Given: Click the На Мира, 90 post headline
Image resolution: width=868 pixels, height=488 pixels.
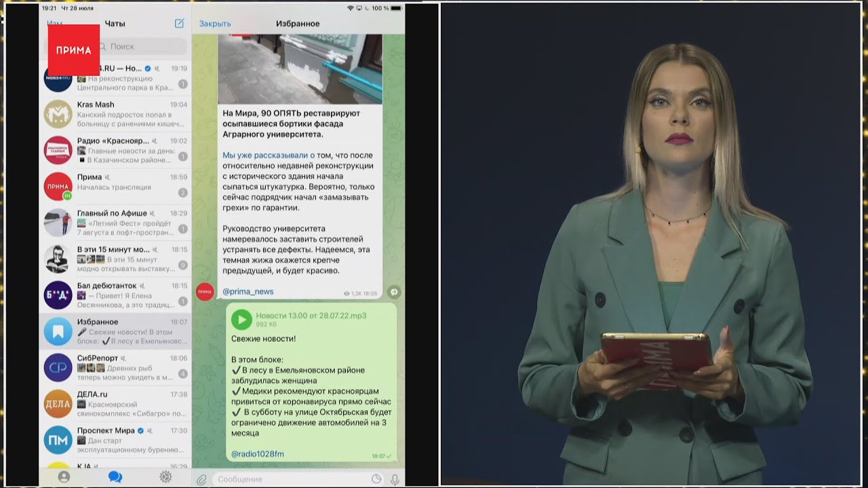Looking at the screenshot, I should 292,124.
